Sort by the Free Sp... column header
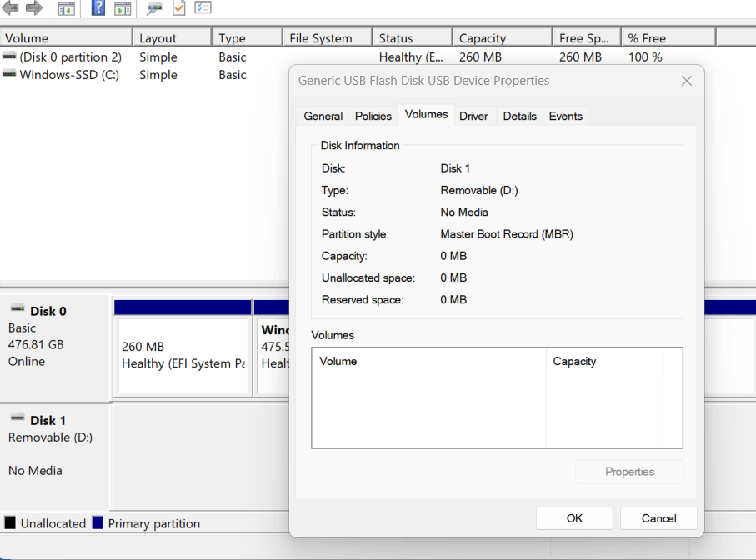This screenshot has width=756, height=560. tap(587, 38)
